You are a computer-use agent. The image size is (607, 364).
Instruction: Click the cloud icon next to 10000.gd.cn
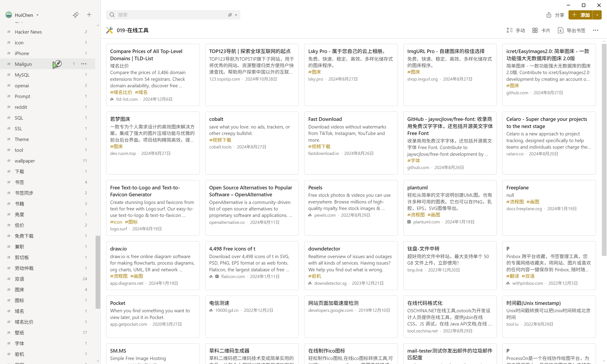click(211, 310)
